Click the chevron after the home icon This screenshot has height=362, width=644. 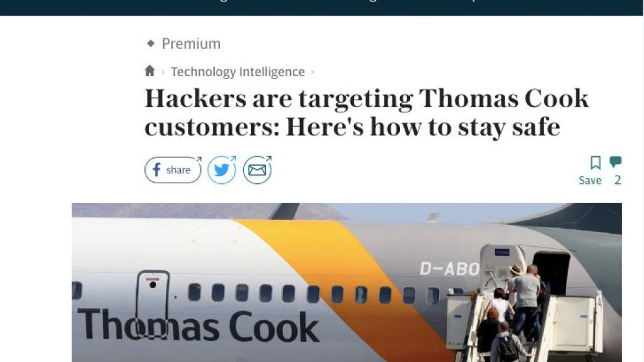pyautogui.click(x=163, y=72)
